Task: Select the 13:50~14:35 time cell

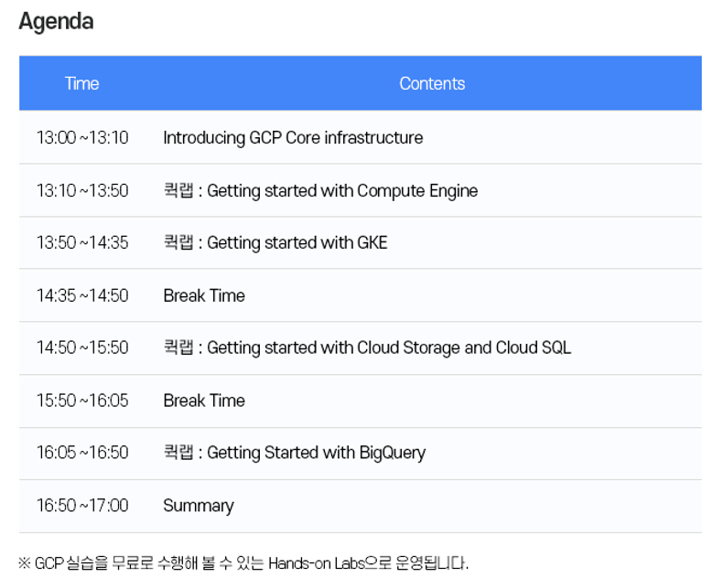Action: tap(82, 243)
